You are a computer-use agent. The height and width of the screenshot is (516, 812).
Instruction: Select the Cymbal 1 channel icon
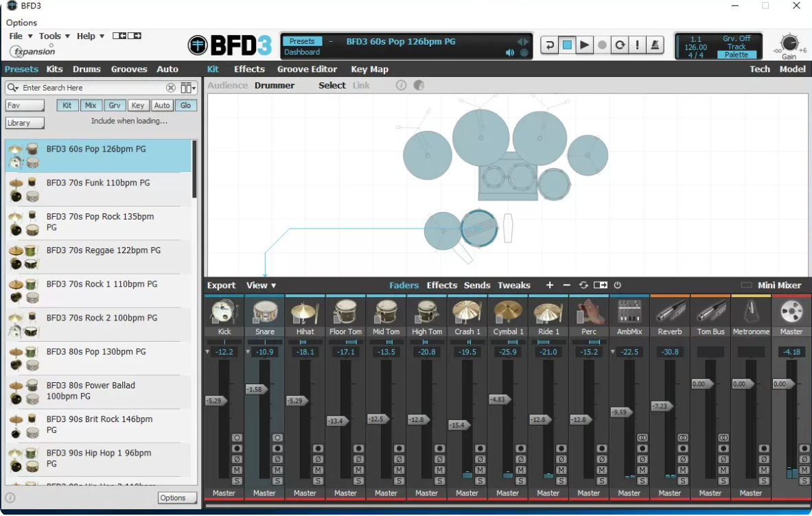click(507, 312)
